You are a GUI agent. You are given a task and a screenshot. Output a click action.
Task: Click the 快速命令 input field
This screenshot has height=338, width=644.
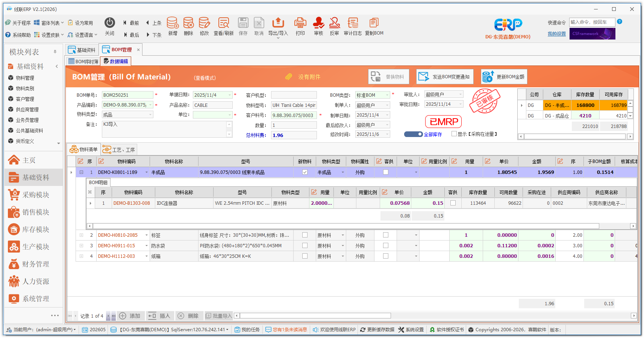(592, 22)
